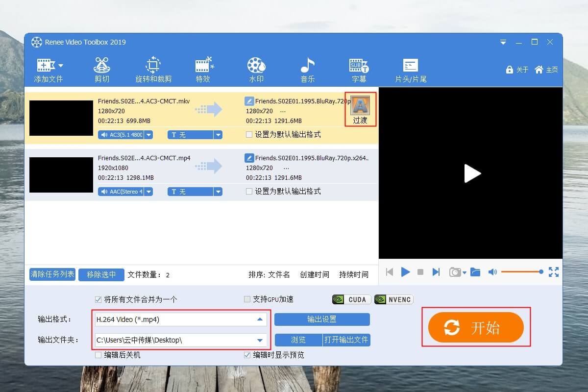Open the 音乐 music tool
588x392 pixels.
[x=308, y=71]
